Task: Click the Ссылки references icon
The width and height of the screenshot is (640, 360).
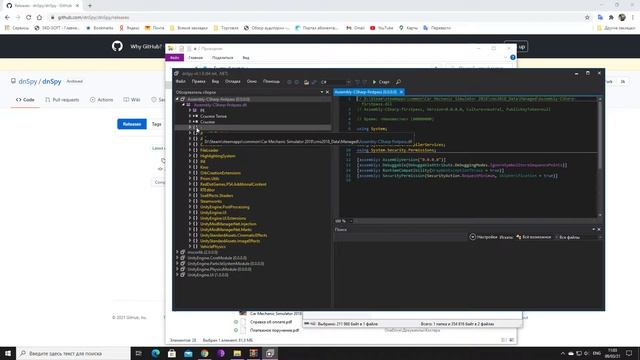Action: click(196, 122)
